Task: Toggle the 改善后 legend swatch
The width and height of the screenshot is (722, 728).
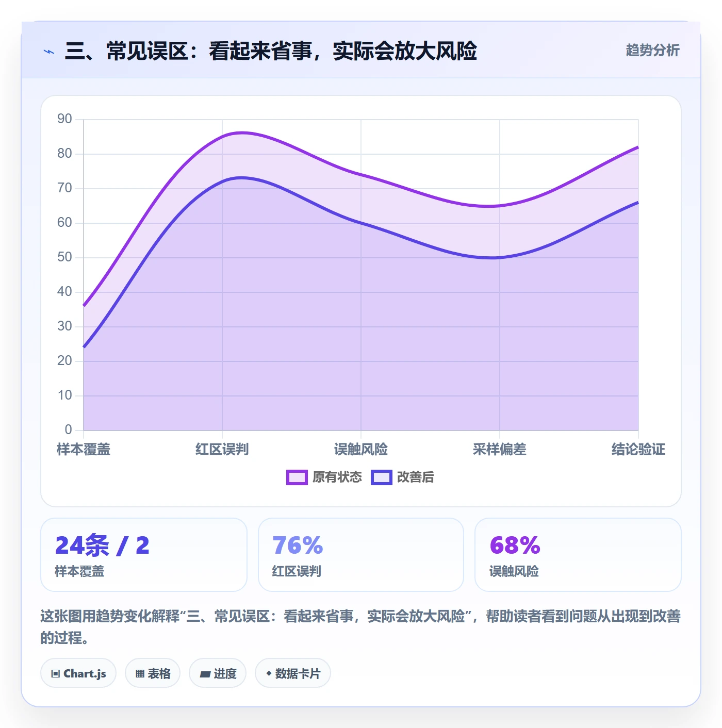Action: tap(381, 477)
